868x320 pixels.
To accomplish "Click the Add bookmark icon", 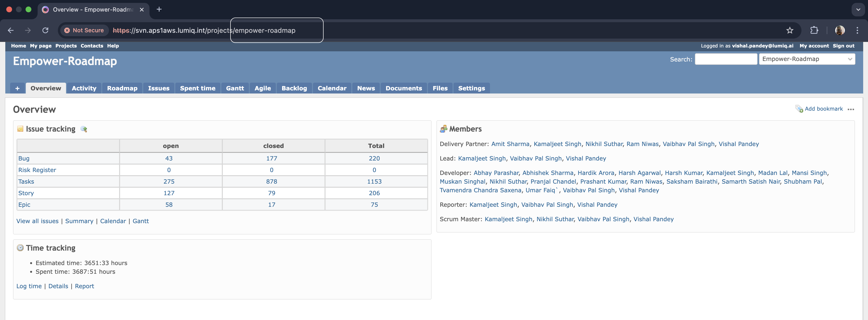I will 799,109.
